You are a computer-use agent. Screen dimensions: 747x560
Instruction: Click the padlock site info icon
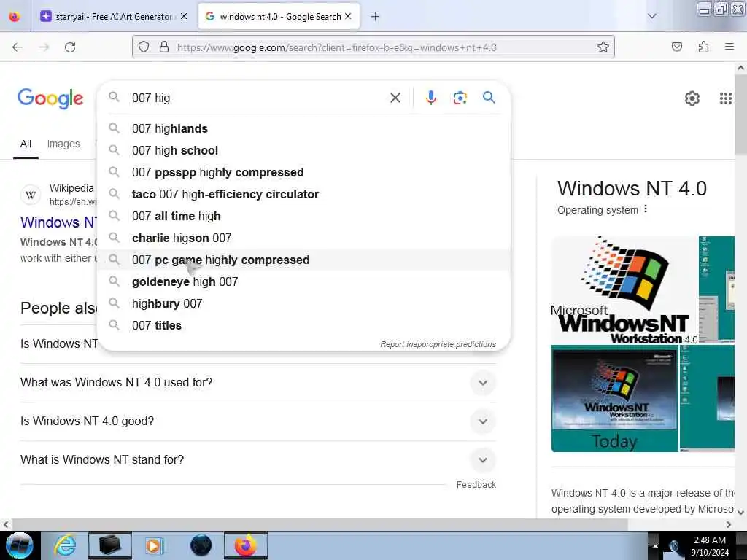(x=164, y=47)
